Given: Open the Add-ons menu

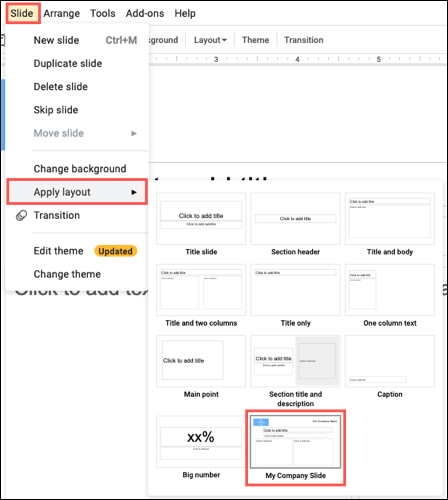Looking at the screenshot, I should [145, 13].
